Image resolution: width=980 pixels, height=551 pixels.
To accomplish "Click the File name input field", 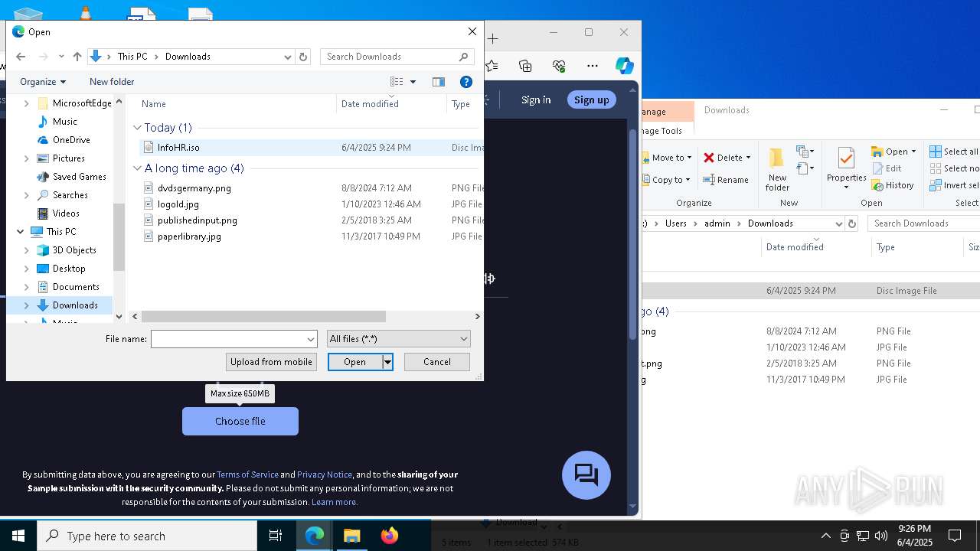I will click(x=228, y=339).
